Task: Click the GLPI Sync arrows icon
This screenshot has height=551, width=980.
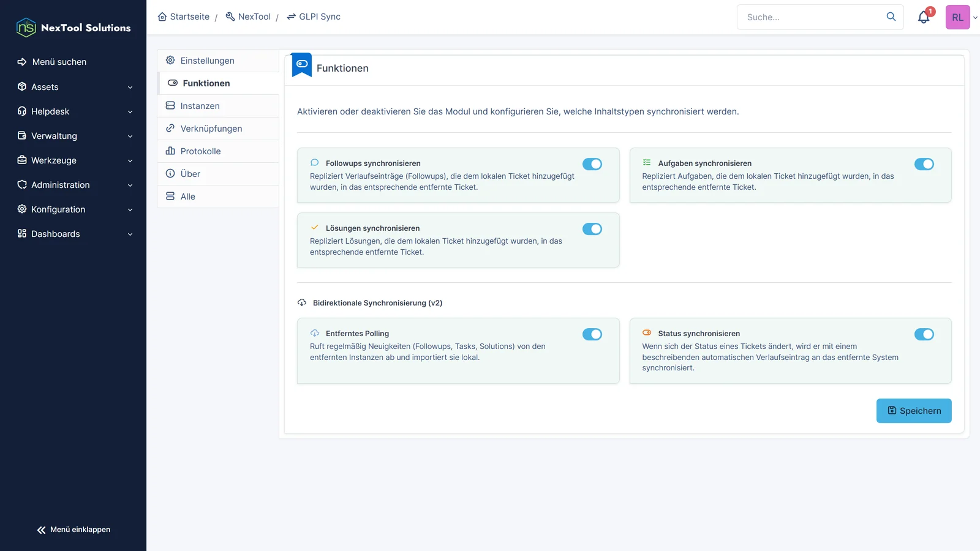Action: click(x=292, y=17)
